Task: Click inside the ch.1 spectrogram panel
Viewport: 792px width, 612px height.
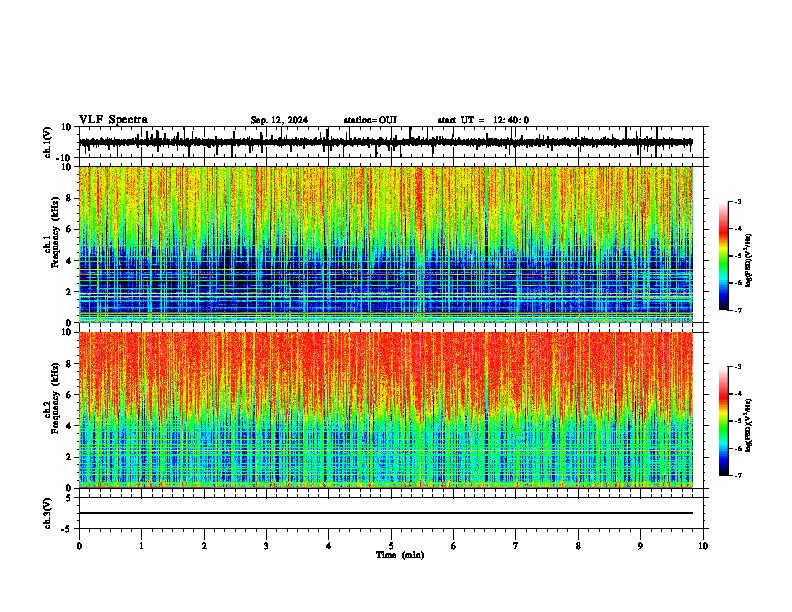Action: pyautogui.click(x=386, y=244)
